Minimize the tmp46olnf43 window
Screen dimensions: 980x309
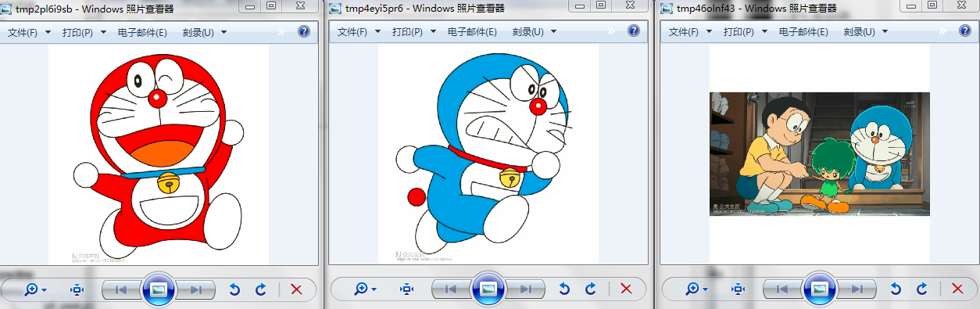coord(911,5)
